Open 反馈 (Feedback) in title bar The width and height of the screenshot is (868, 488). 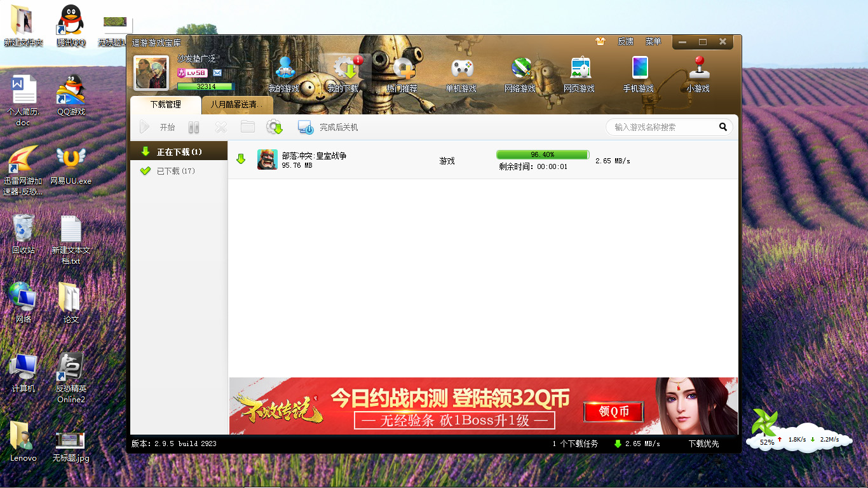(625, 41)
